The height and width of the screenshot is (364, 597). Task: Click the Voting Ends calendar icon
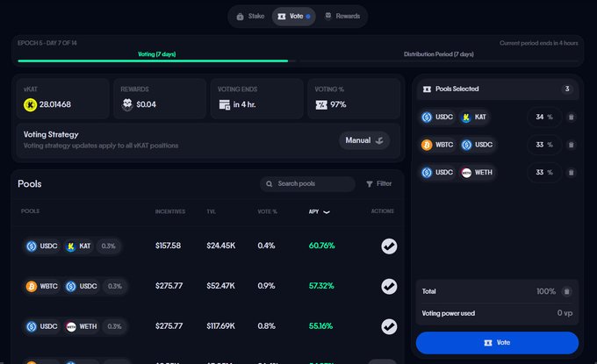pyautogui.click(x=224, y=104)
